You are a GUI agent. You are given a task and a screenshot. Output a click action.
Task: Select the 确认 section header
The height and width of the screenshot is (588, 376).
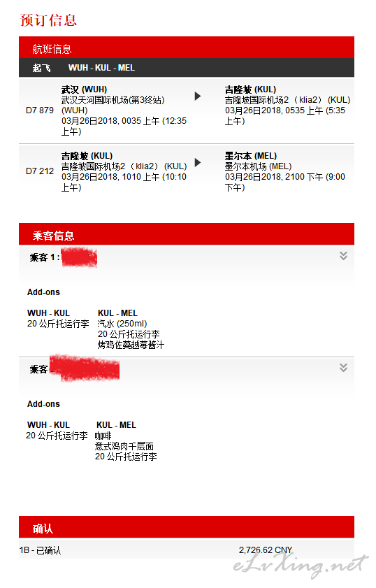[x=187, y=527]
